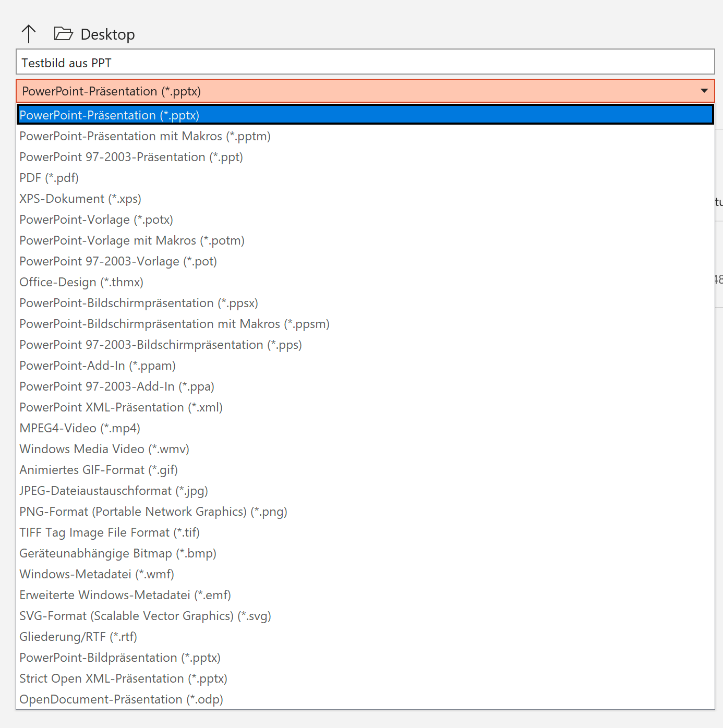The height and width of the screenshot is (728, 723).
Task: Select PowerPoint-Bildschirmpräsentation mit Makros (*.ppsm)
Action: [365, 324]
